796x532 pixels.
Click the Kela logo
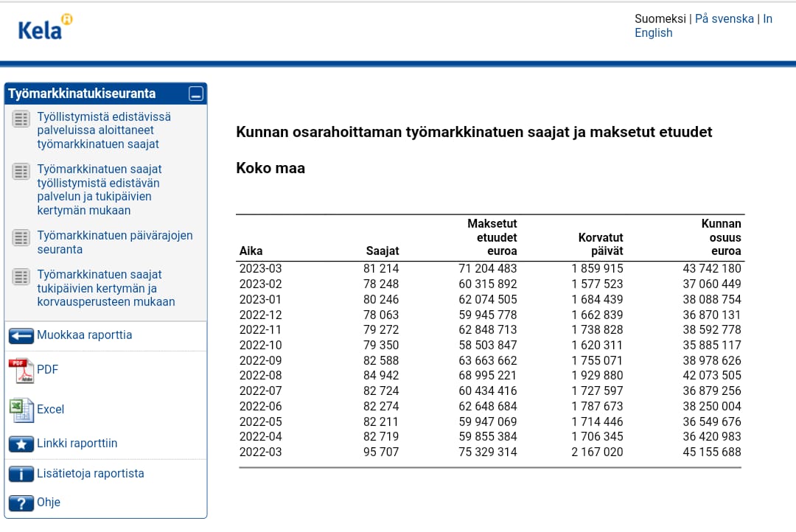tap(45, 27)
